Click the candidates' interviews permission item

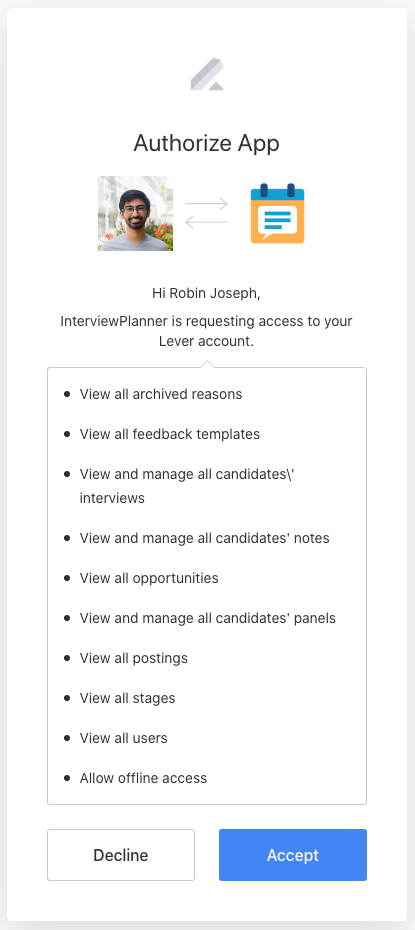point(187,486)
